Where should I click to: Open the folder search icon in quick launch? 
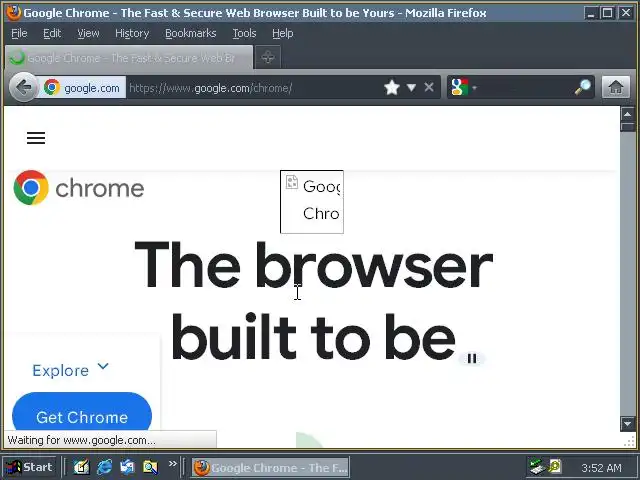click(150, 467)
